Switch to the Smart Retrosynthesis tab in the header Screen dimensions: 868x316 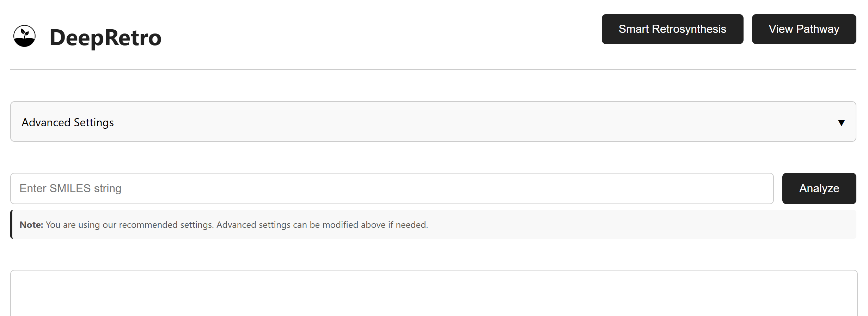[672, 29]
